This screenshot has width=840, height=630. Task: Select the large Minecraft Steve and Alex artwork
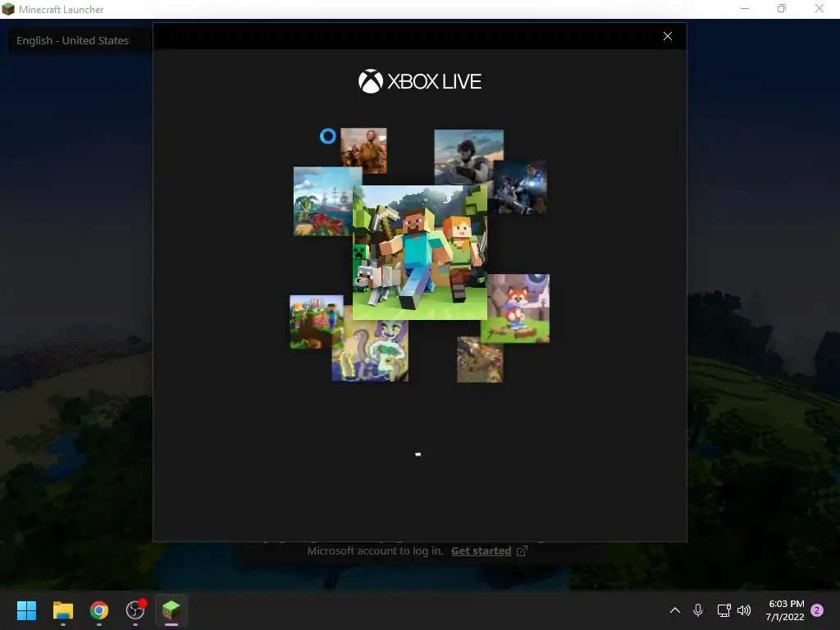(x=420, y=253)
